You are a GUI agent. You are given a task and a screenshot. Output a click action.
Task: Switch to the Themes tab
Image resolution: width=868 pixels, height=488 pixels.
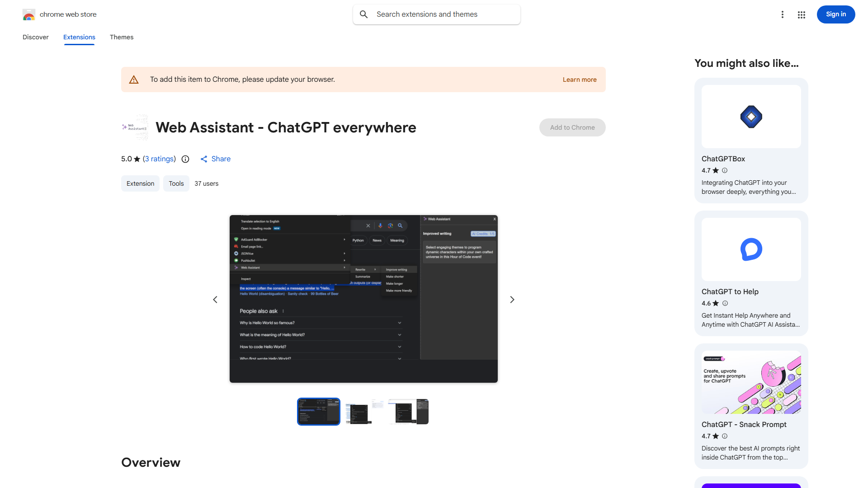121,37
